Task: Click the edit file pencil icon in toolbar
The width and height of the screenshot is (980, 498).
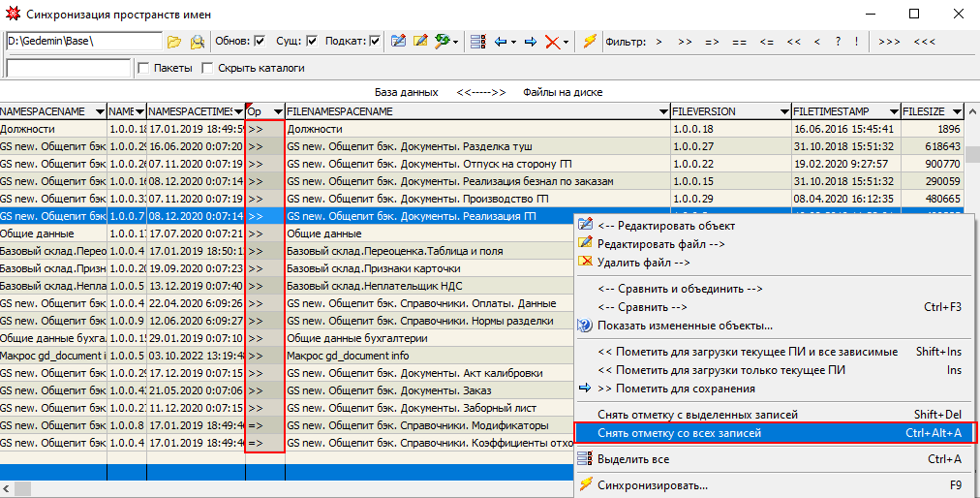Action: pyautogui.click(x=420, y=42)
